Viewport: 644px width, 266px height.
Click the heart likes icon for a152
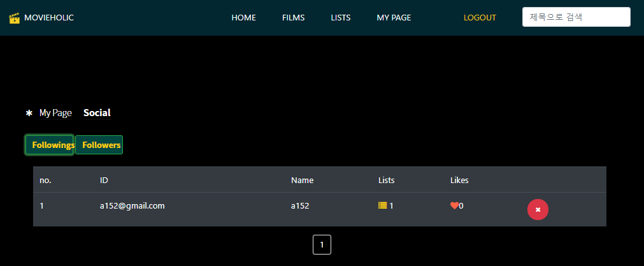point(454,205)
